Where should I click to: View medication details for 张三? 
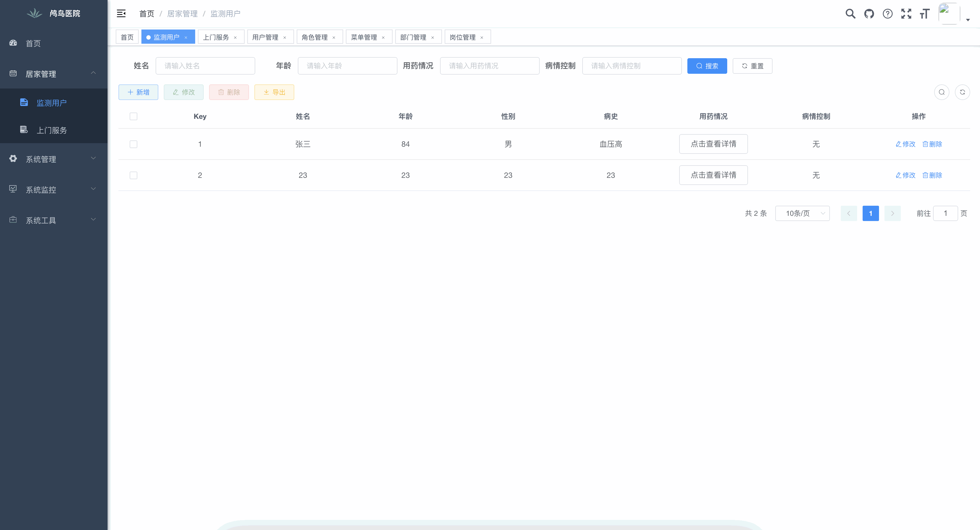(713, 144)
